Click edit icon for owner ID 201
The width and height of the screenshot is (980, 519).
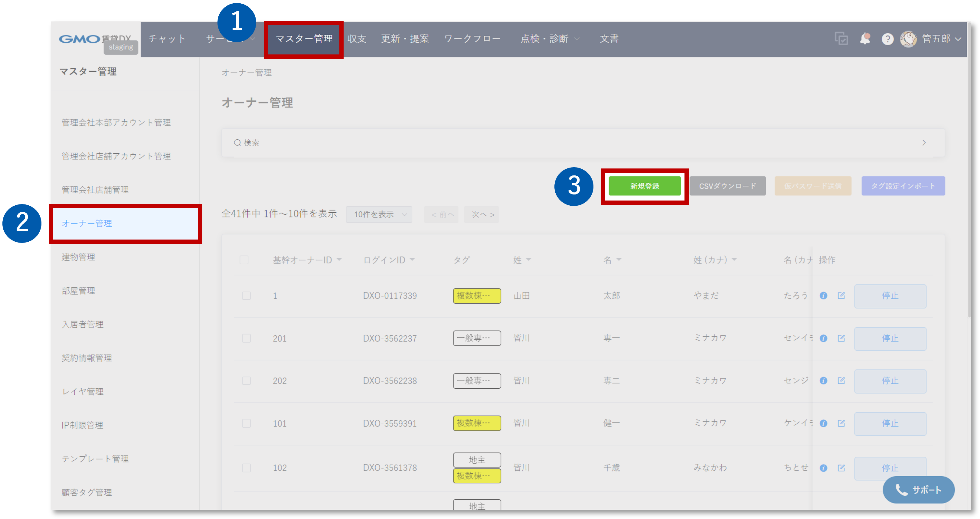pos(841,338)
